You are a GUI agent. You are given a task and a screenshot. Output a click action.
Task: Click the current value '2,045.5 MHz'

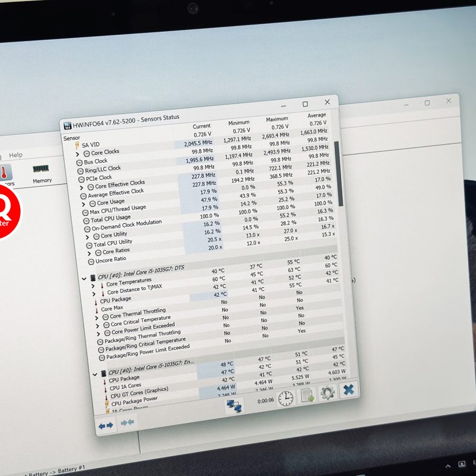click(x=198, y=143)
